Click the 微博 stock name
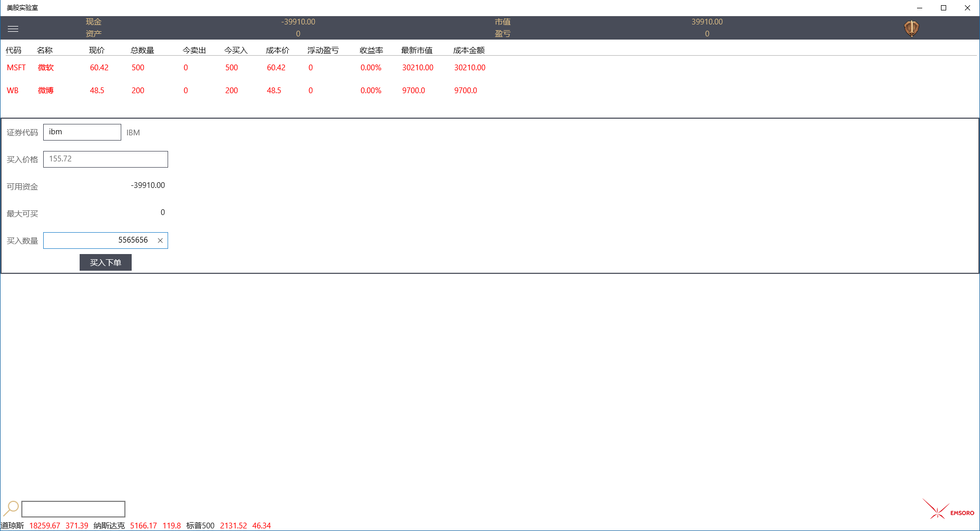Image resolution: width=980 pixels, height=531 pixels. point(46,91)
